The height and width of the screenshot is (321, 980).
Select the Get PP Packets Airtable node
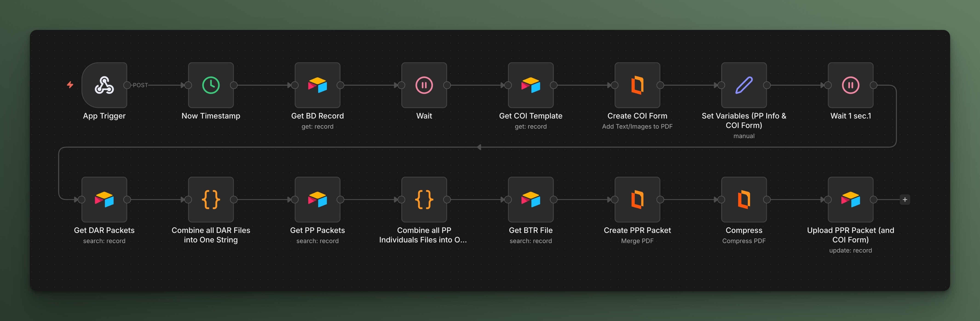pyautogui.click(x=317, y=199)
